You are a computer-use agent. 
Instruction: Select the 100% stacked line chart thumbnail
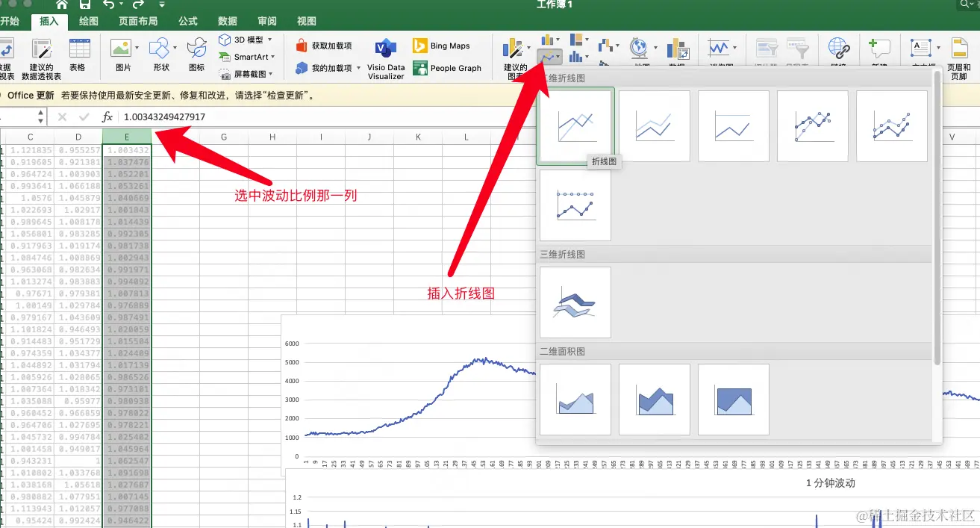734,125
